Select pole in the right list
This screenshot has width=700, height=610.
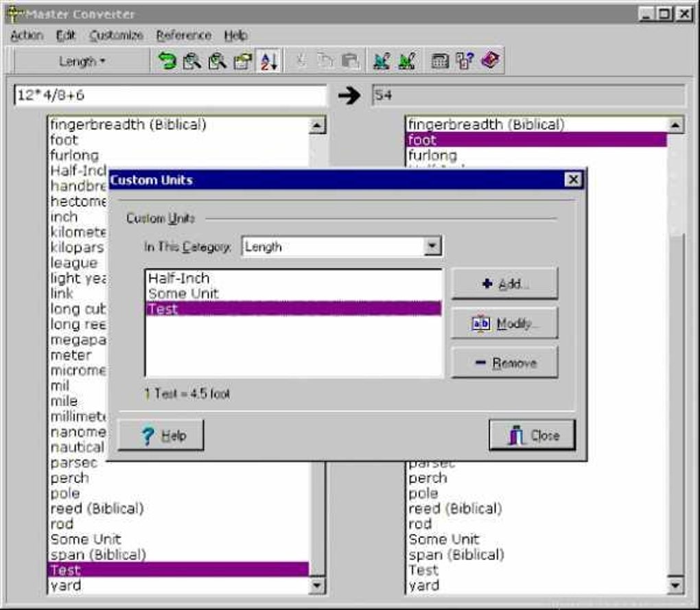tap(537, 493)
